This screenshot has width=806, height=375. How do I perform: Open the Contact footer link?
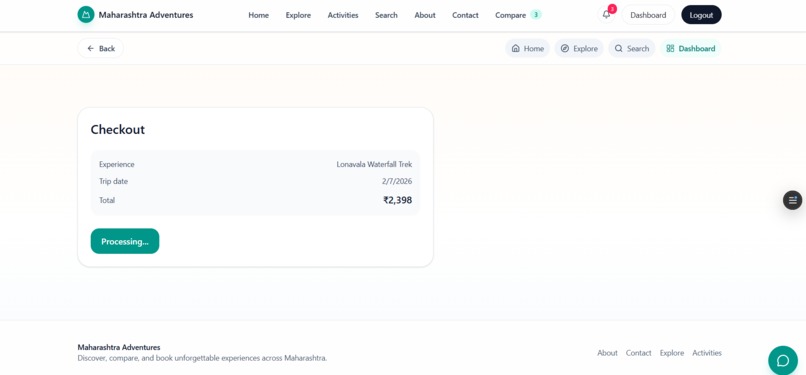638,353
